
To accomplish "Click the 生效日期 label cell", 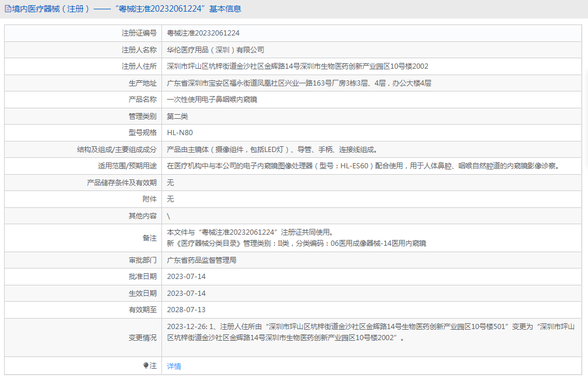I will pos(143,294).
